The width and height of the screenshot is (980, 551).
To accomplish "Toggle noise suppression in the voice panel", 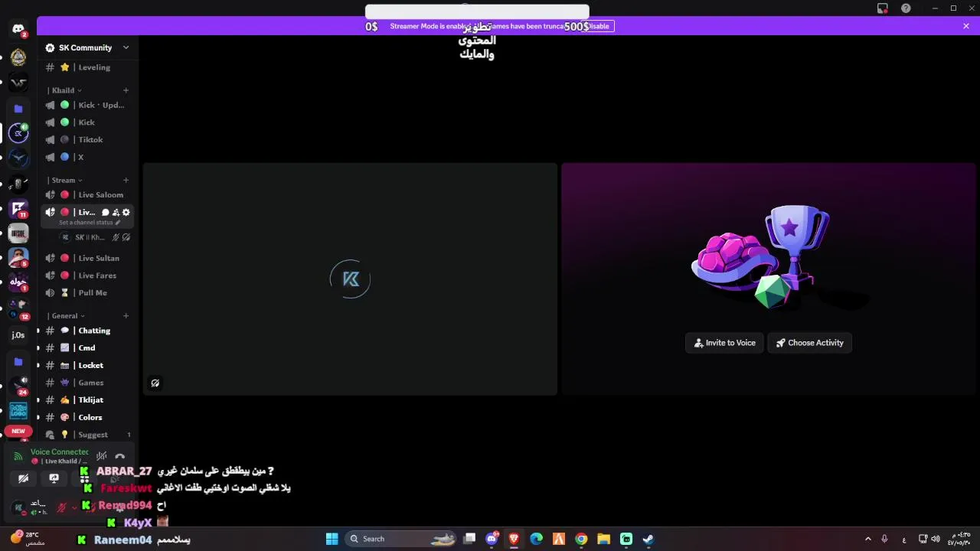I will pos(102,456).
